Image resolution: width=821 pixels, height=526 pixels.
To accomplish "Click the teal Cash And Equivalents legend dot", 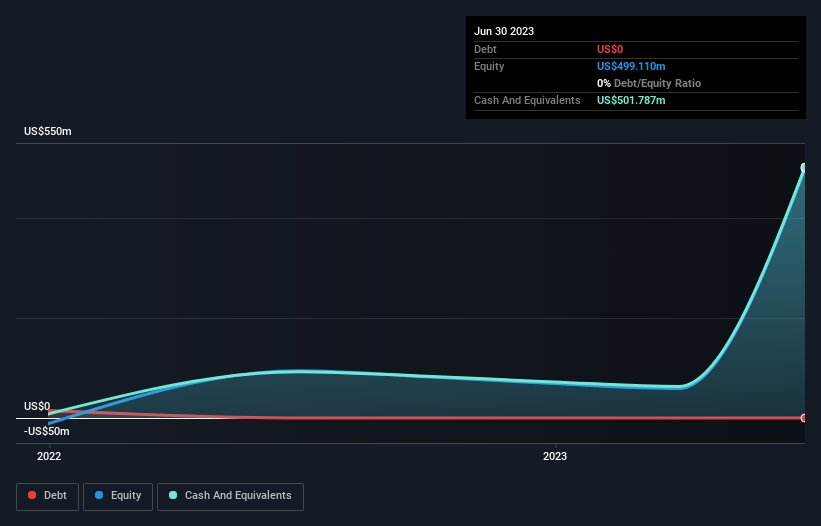I will pos(173,495).
